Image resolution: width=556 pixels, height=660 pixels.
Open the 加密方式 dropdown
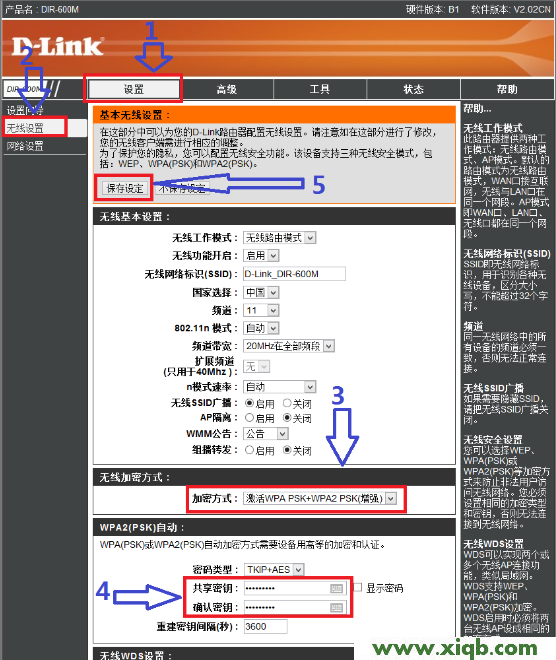point(320,499)
